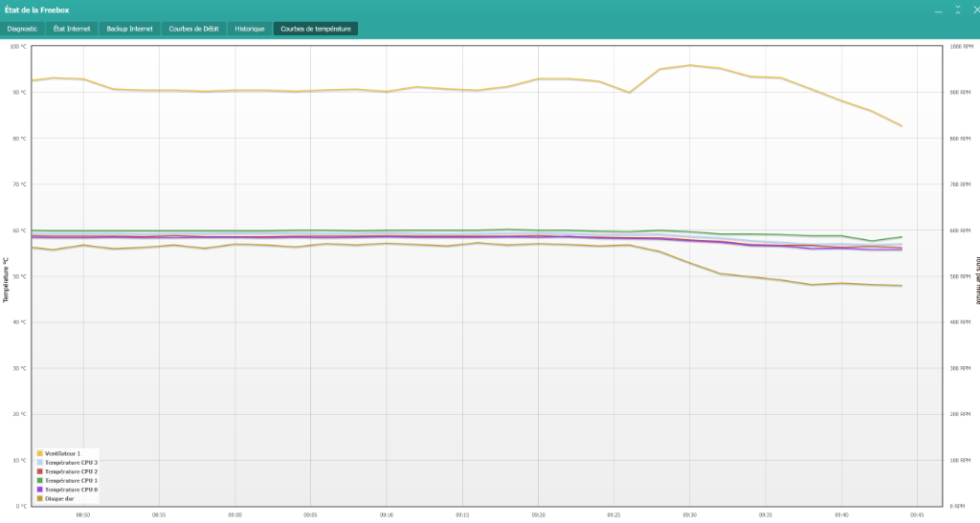Open the Diagnostic tab

(22, 29)
